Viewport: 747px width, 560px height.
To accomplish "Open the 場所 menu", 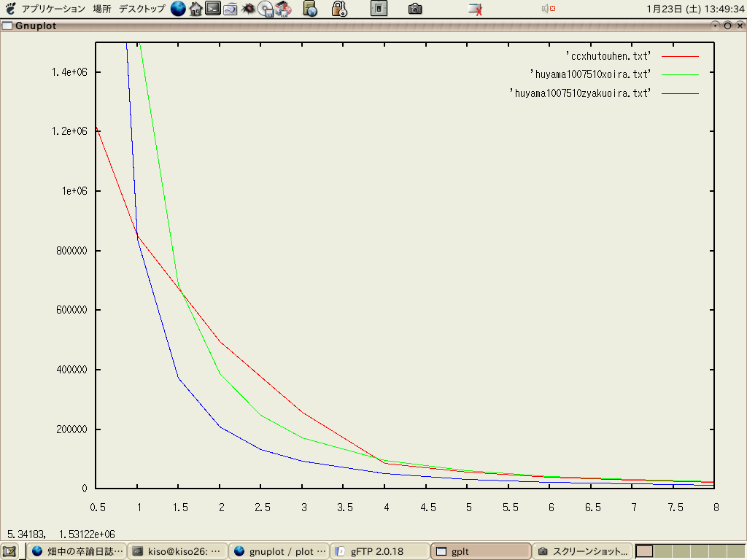I will click(102, 9).
